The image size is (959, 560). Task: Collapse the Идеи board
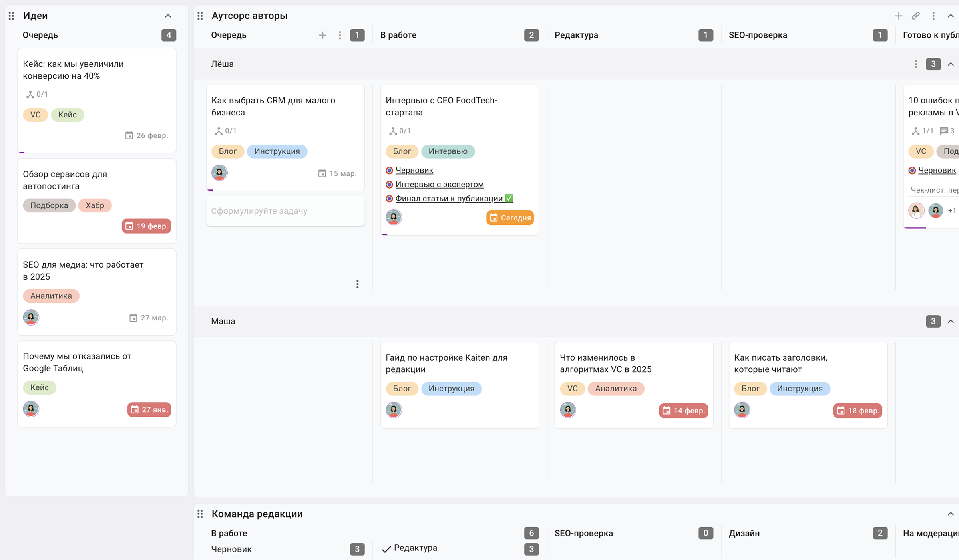pyautogui.click(x=168, y=16)
